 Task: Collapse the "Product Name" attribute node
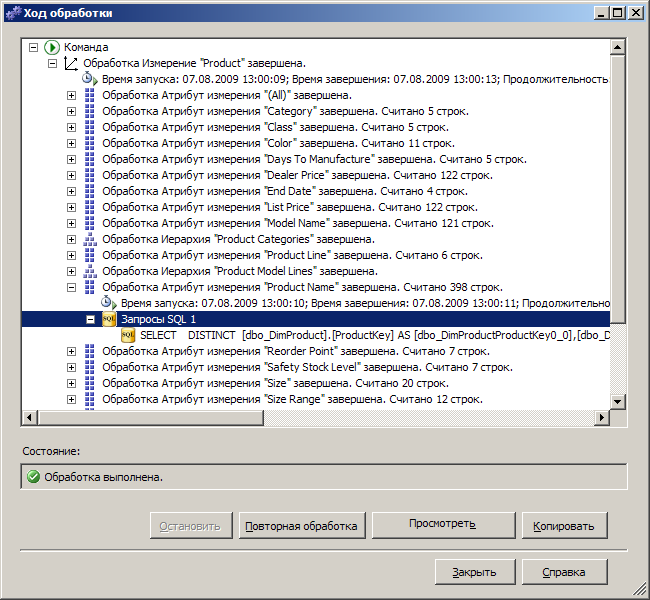pyautogui.click(x=72, y=287)
